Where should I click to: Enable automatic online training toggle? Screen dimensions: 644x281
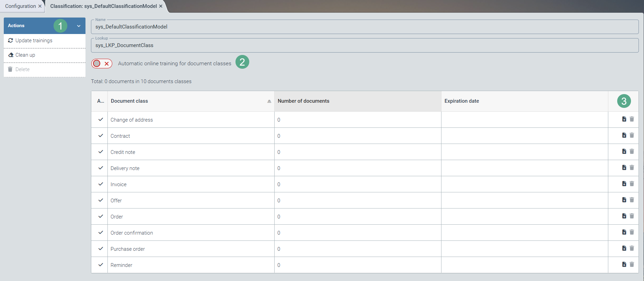click(102, 64)
